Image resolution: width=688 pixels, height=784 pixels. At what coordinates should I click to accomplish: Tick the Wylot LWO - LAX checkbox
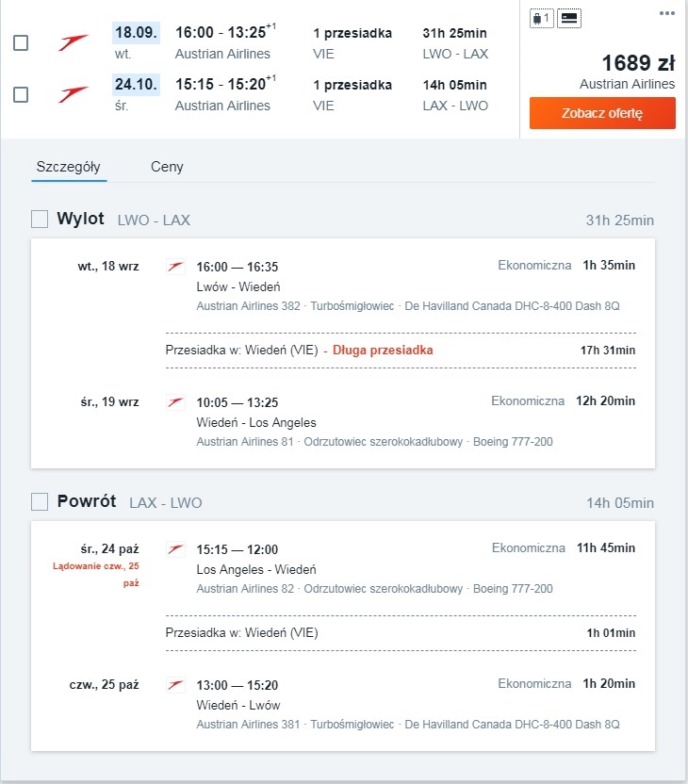pyautogui.click(x=40, y=219)
